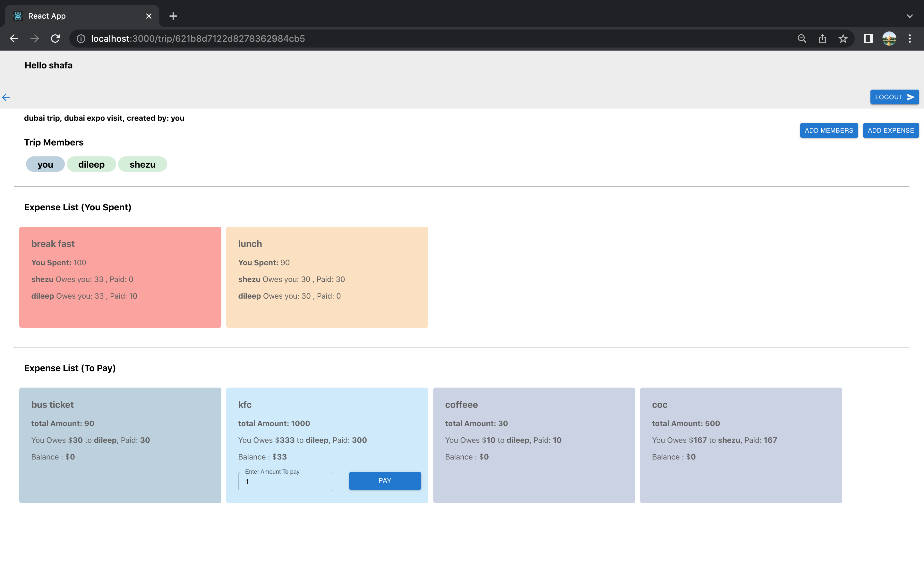The image size is (924, 578).
Task: Click the zoom magnifier icon in address bar
Action: pyautogui.click(x=802, y=39)
